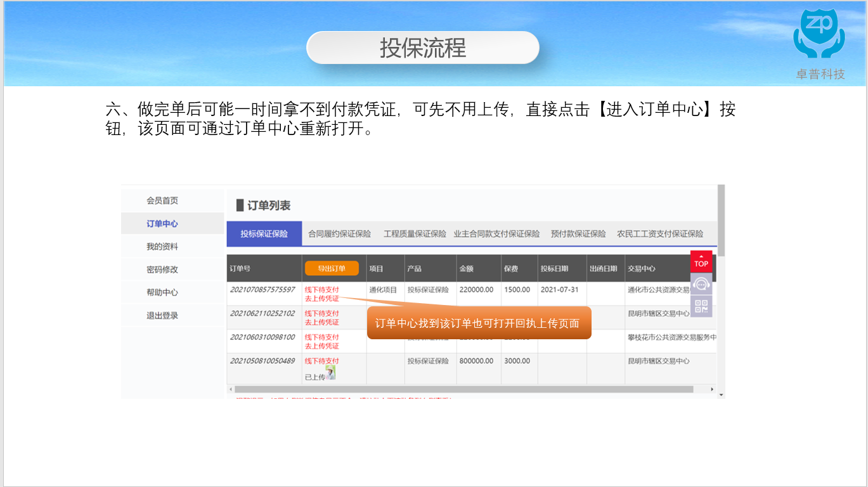Click the 投保流程 title banner
Image resolution: width=868 pixels, height=487 pixels.
[423, 48]
